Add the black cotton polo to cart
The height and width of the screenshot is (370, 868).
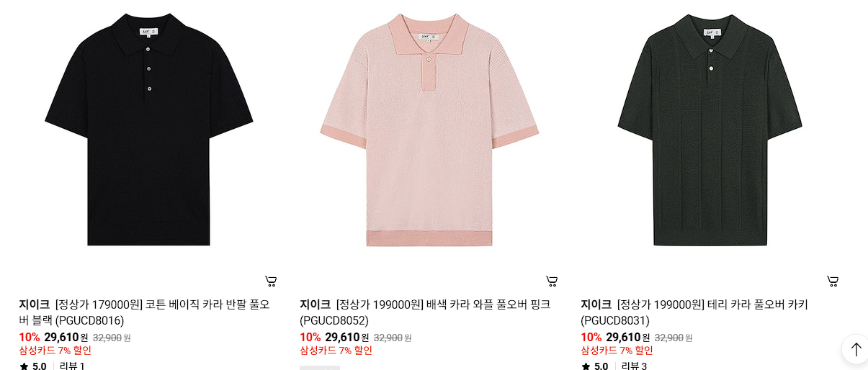pos(271,281)
